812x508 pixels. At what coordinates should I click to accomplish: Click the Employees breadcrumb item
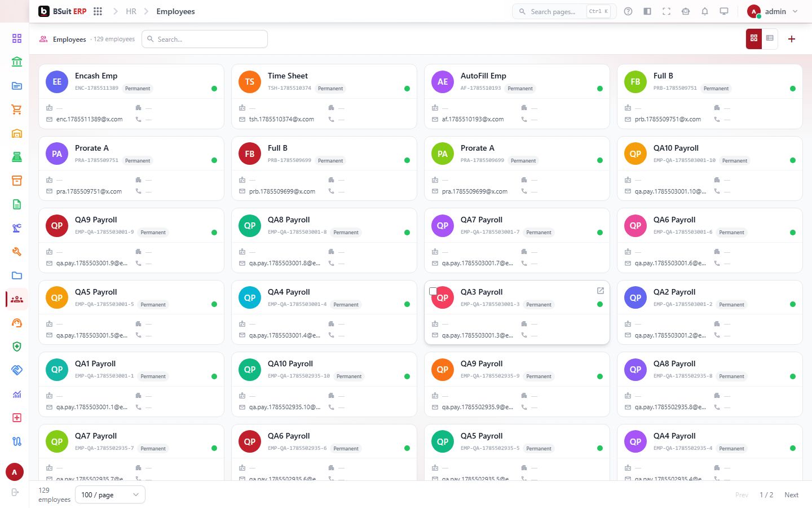point(175,11)
